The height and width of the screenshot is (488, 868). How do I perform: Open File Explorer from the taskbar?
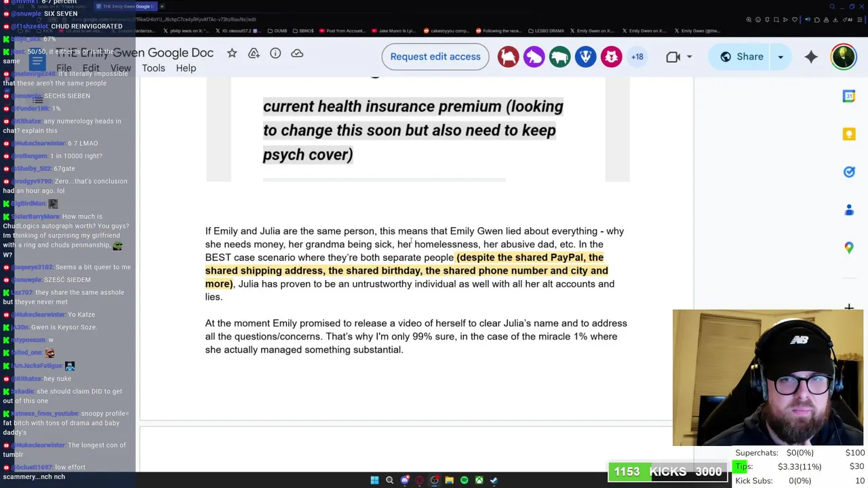pyautogui.click(x=449, y=481)
